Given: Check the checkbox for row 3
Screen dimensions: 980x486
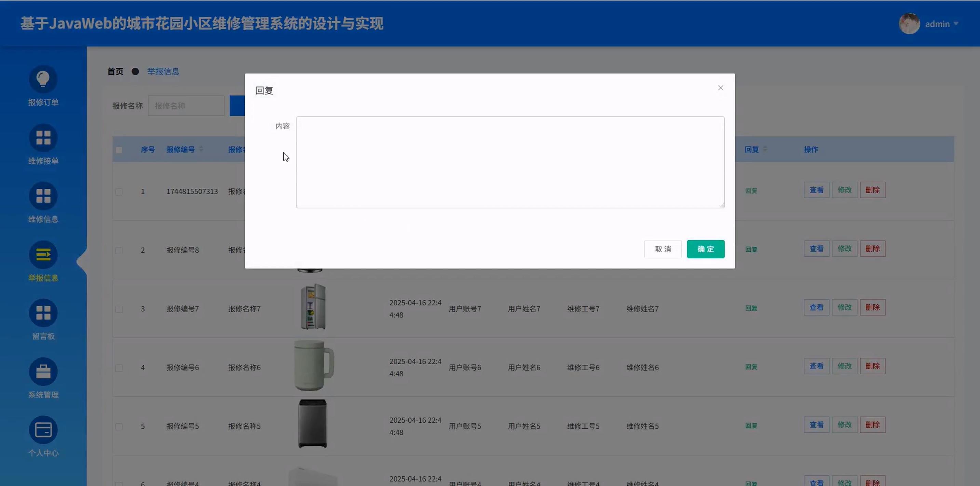Looking at the screenshot, I should (119, 309).
